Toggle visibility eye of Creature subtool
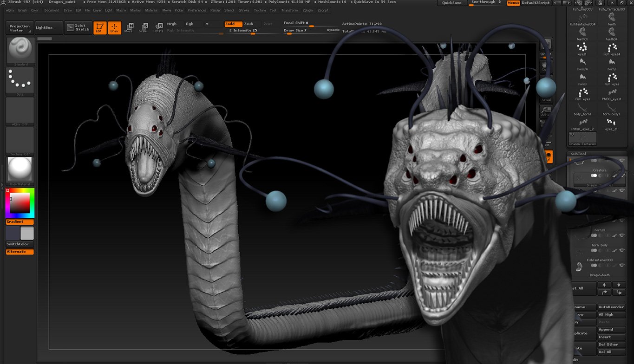The height and width of the screenshot is (364, 634). click(x=622, y=161)
